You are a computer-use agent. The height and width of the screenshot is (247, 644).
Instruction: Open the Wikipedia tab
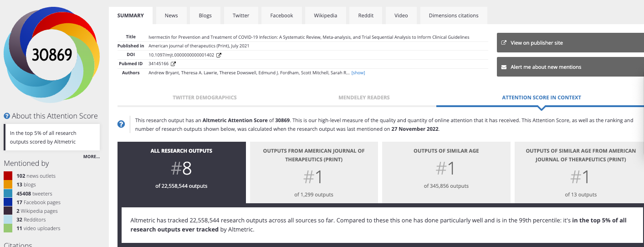(x=326, y=15)
